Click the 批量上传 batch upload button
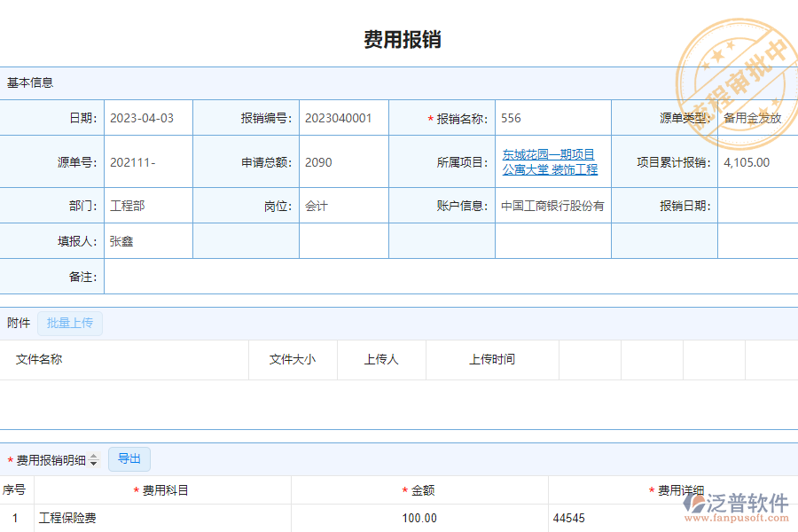798x532 pixels. pyautogui.click(x=70, y=323)
